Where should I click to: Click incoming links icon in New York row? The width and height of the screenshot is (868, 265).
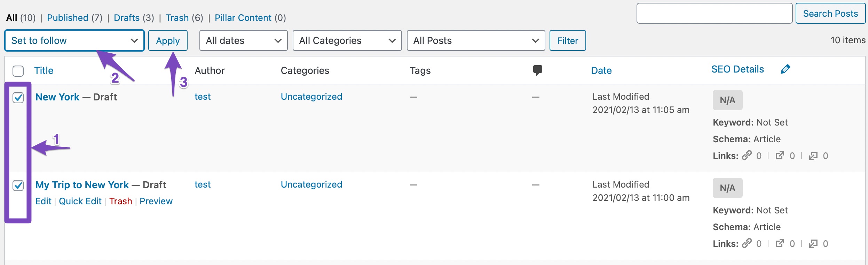813,156
